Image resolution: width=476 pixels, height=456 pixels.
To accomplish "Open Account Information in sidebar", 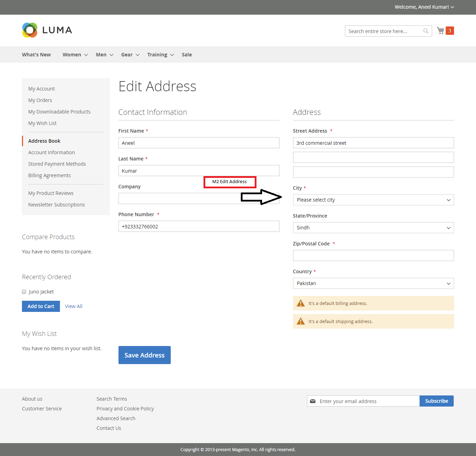I will (x=52, y=152).
